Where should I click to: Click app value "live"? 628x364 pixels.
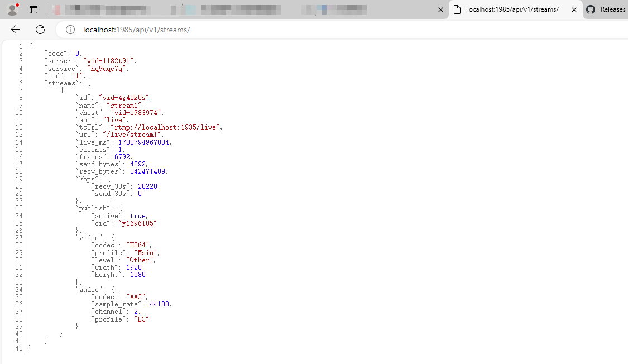(114, 120)
